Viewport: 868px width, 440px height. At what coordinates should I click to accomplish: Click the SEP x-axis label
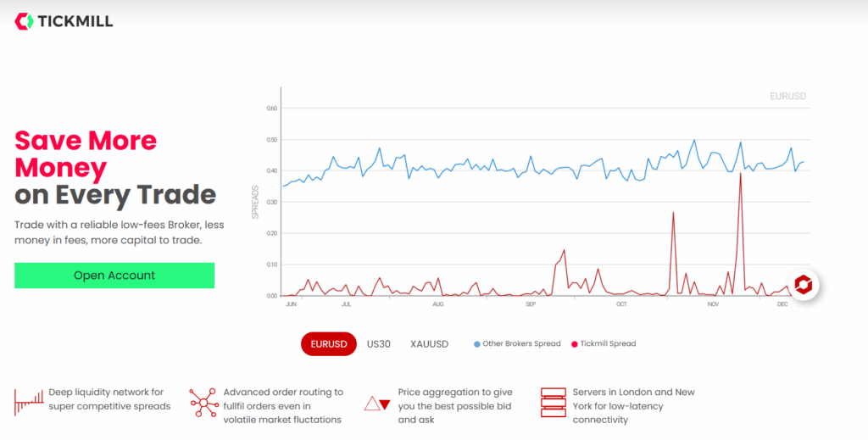click(531, 304)
